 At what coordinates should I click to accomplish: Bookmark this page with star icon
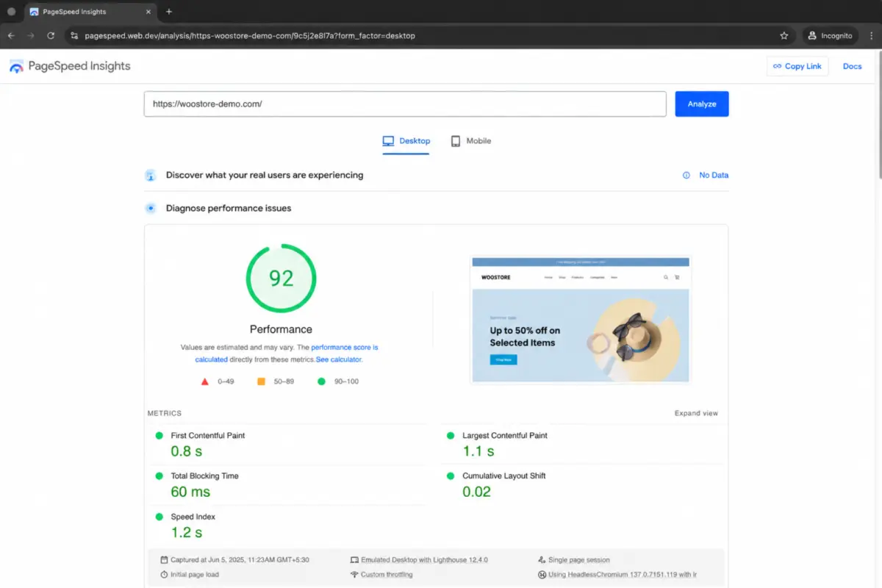pos(784,35)
